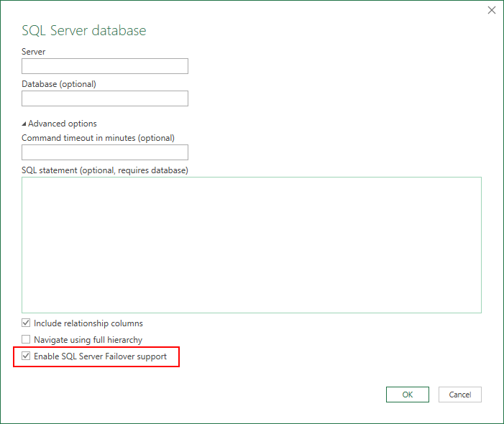This screenshot has width=504, height=424.
Task: Click the 'Navigate using full hierarchy' label text
Action: tap(88, 340)
